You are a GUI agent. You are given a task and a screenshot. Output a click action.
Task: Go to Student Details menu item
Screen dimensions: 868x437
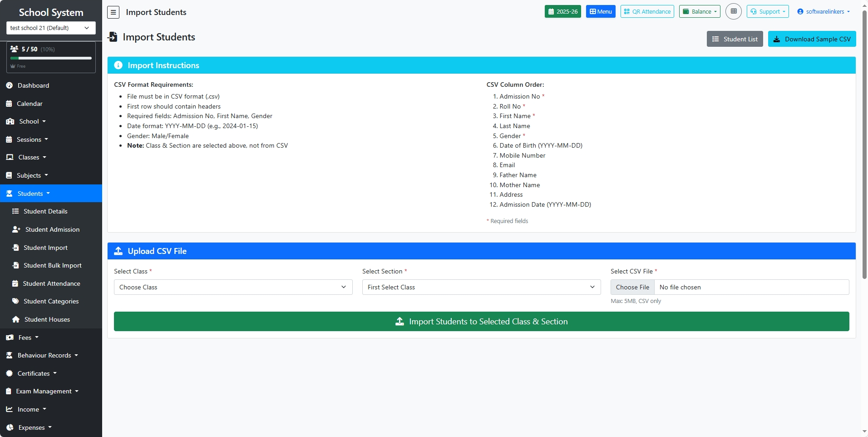coord(45,211)
